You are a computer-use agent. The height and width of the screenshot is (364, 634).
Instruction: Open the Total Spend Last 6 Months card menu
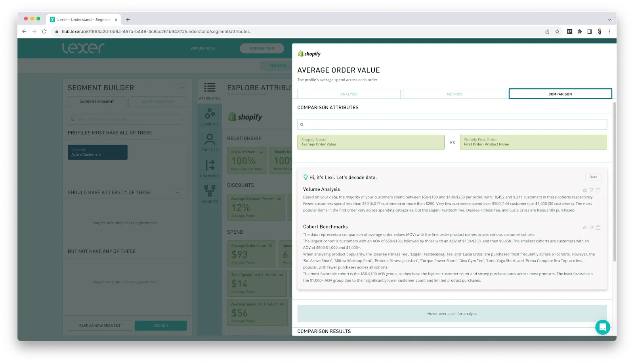pyautogui.click(x=281, y=275)
